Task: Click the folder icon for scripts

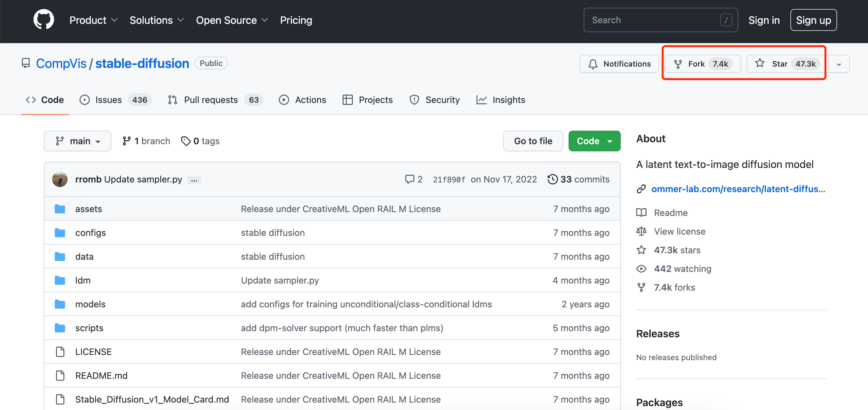Action: click(x=60, y=328)
